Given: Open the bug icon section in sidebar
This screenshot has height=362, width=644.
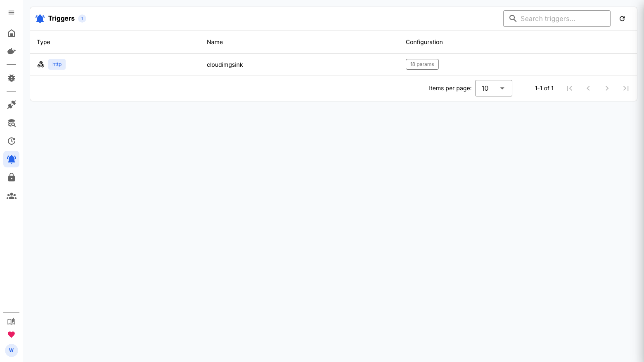Looking at the screenshot, I should coord(12,78).
